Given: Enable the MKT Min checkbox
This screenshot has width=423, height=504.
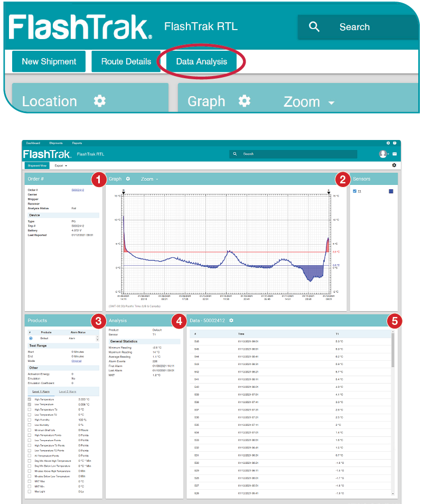Looking at the screenshot, I should click(30, 487).
